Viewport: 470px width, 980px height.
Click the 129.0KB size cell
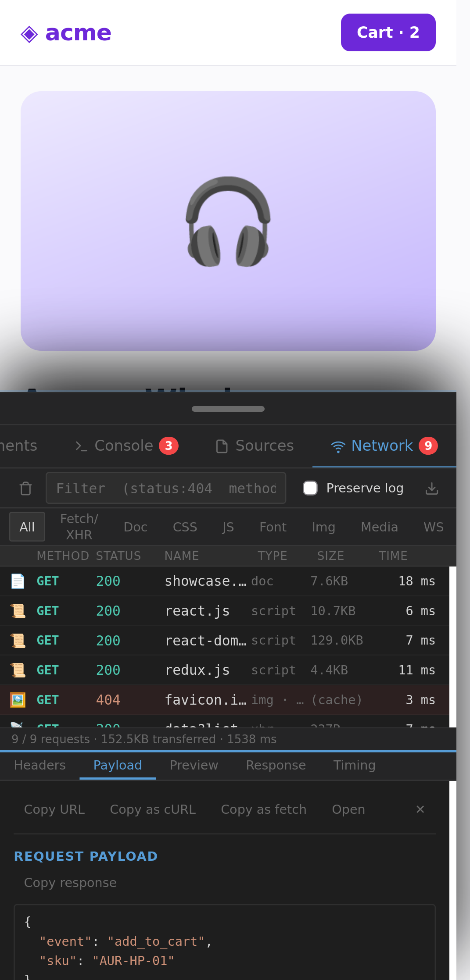click(x=337, y=640)
